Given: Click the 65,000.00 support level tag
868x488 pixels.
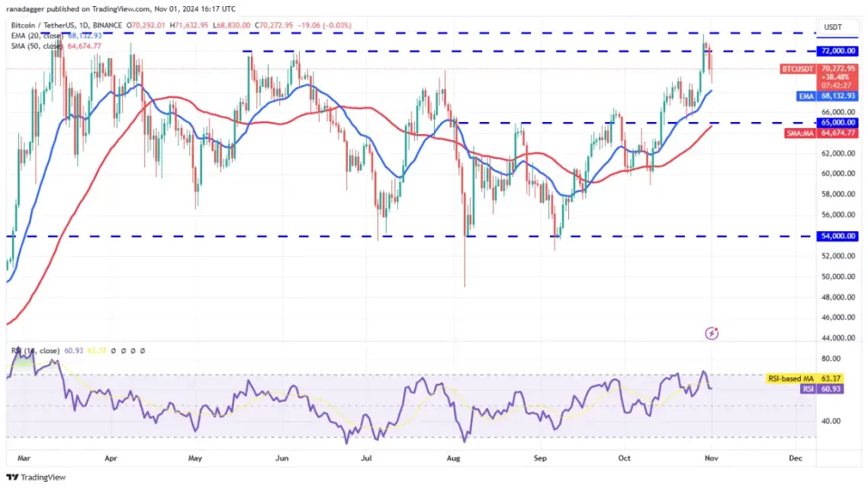Looking at the screenshot, I should pyautogui.click(x=837, y=122).
